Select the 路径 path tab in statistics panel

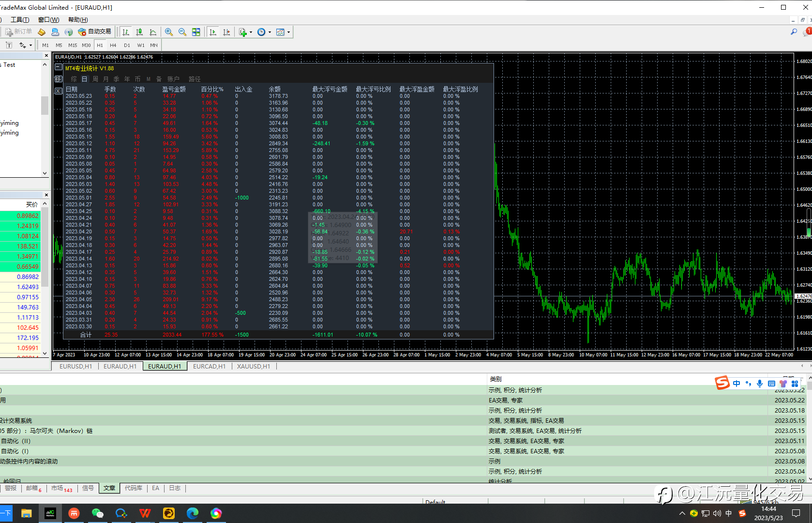coord(195,79)
